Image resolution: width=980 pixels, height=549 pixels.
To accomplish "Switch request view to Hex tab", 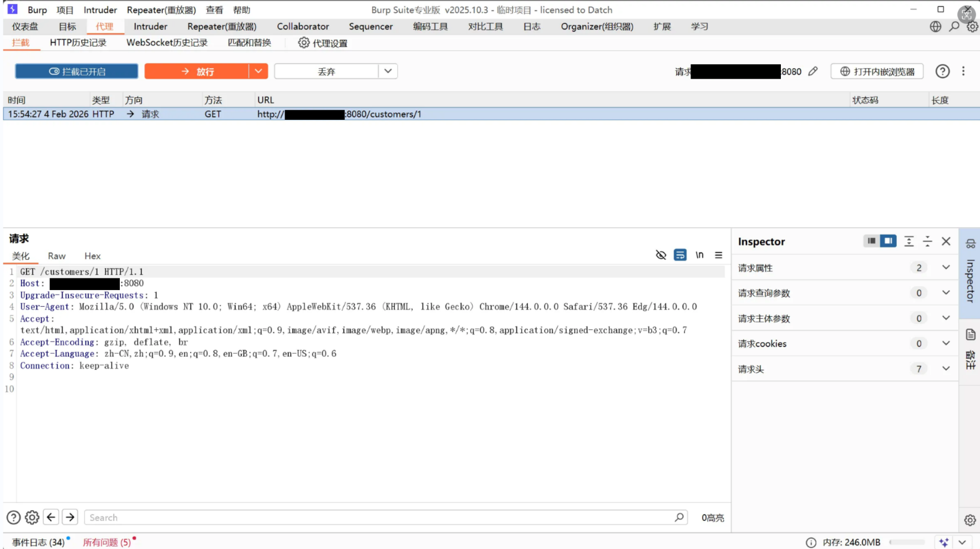I will [93, 256].
